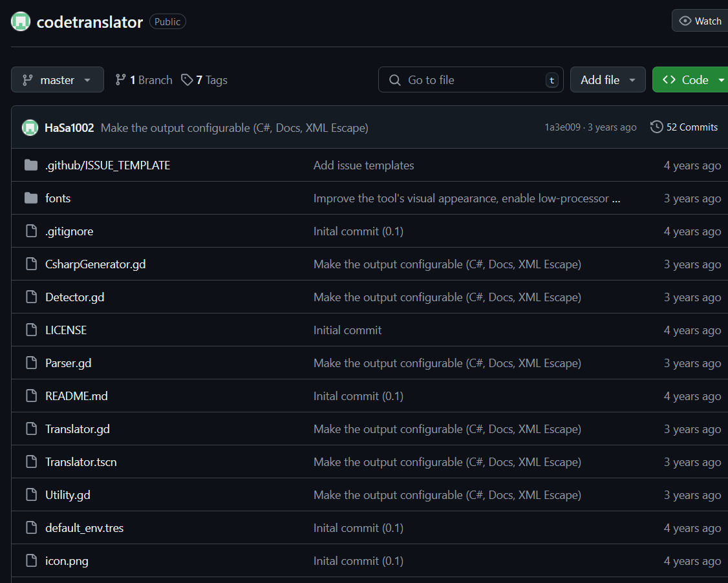Click the file icon beside README.md
Screen dimensions: 728x583
(x=31, y=396)
